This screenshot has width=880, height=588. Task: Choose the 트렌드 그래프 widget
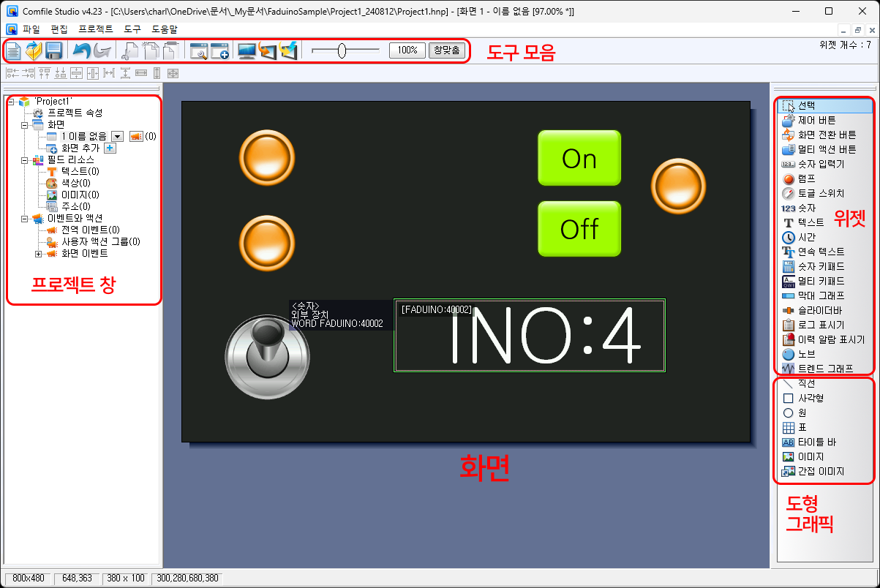pyautogui.click(x=824, y=369)
